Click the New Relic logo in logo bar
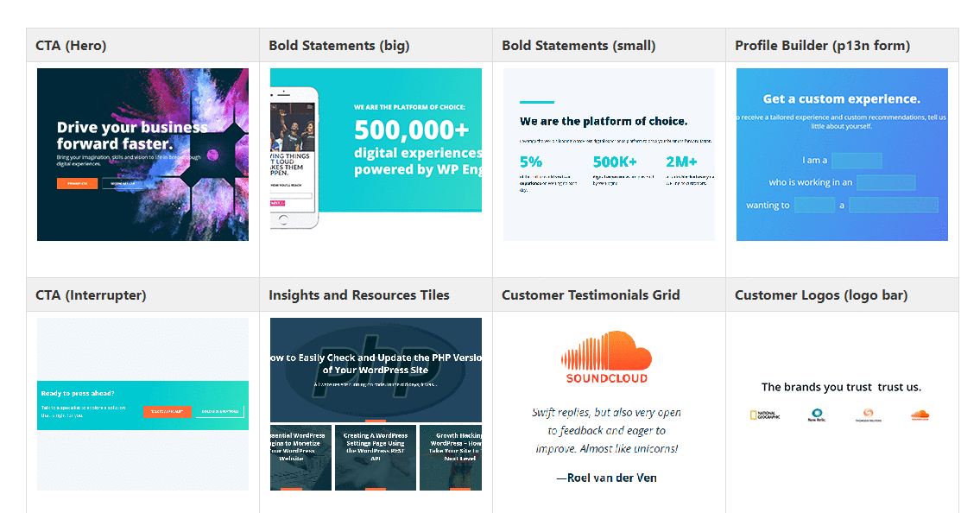The height and width of the screenshot is (513, 980). (x=817, y=415)
